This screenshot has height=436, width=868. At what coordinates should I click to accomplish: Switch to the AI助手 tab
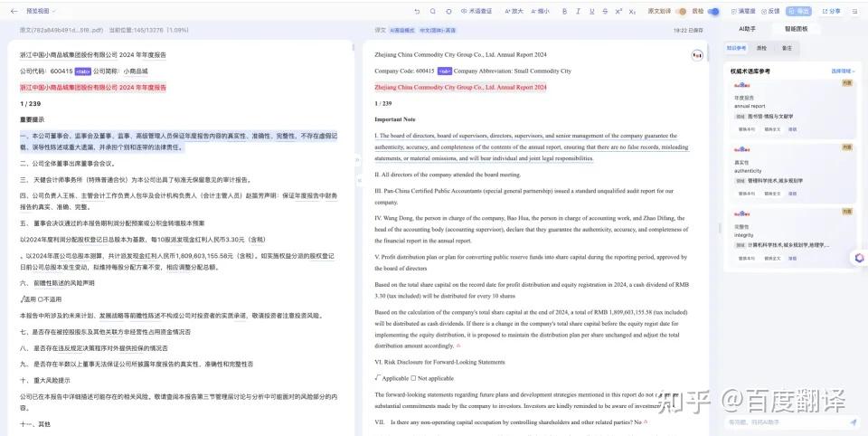(747, 29)
